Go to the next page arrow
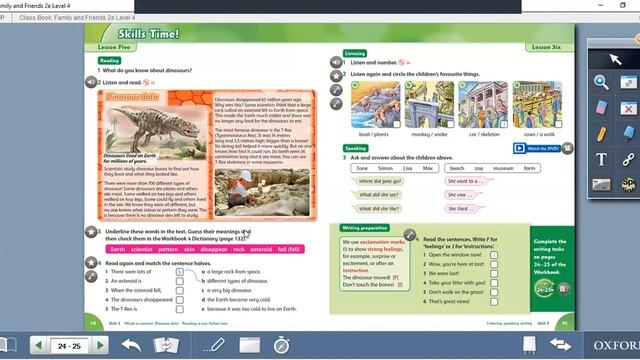640x360 pixels. coord(99,346)
